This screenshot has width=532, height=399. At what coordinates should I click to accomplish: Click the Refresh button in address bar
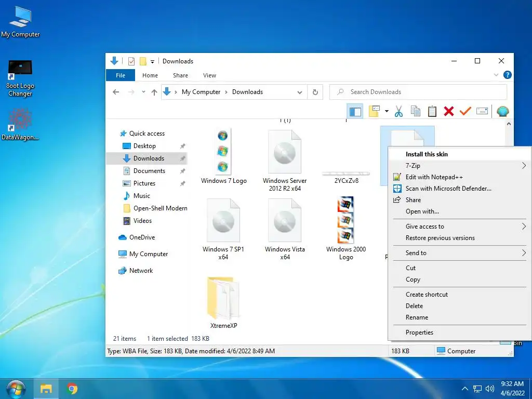[315, 92]
